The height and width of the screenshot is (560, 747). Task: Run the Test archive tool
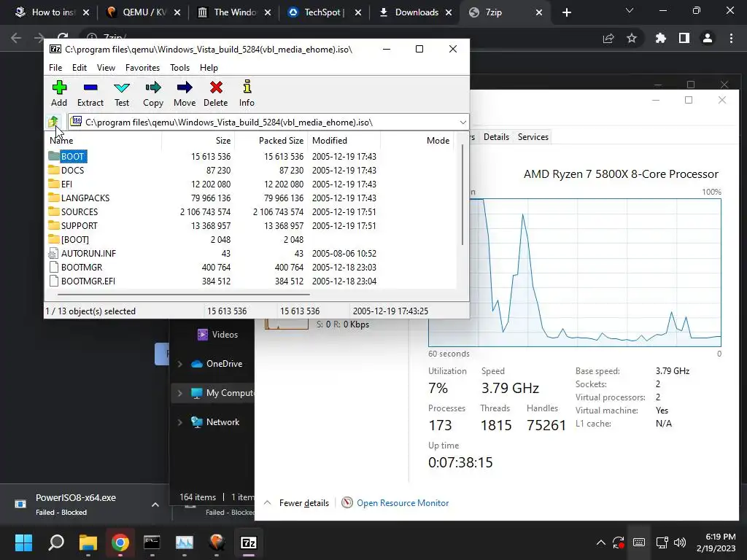pos(122,93)
